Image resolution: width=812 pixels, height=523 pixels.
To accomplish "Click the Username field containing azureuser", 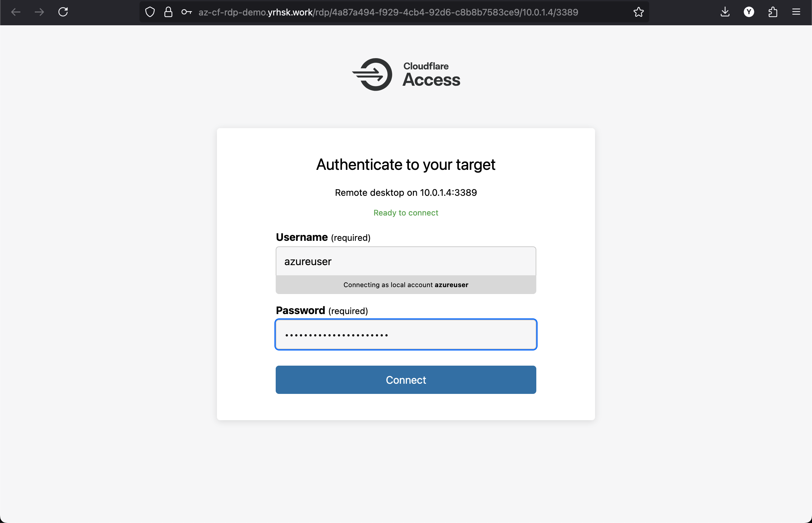I will click(x=406, y=261).
